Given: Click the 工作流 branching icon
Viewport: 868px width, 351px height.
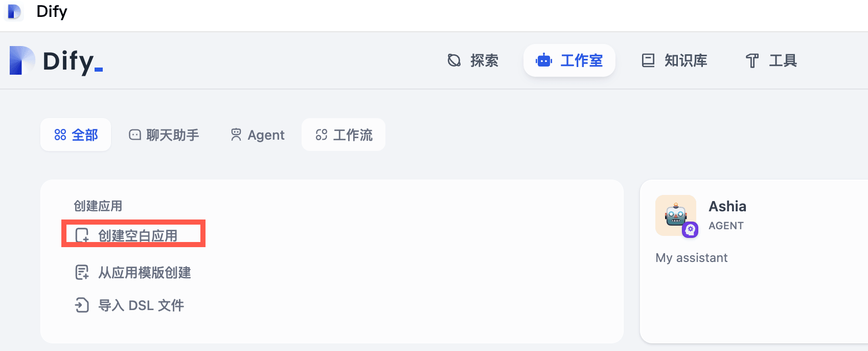Looking at the screenshot, I should [322, 135].
